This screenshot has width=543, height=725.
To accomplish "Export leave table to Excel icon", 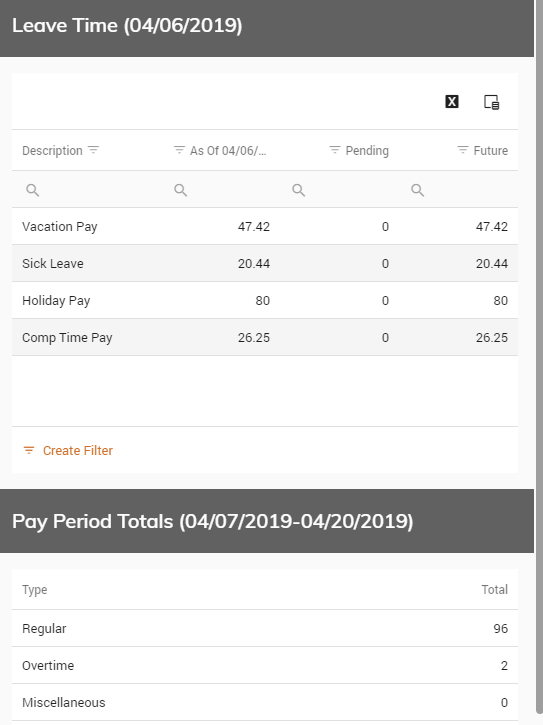I will coord(452,102).
